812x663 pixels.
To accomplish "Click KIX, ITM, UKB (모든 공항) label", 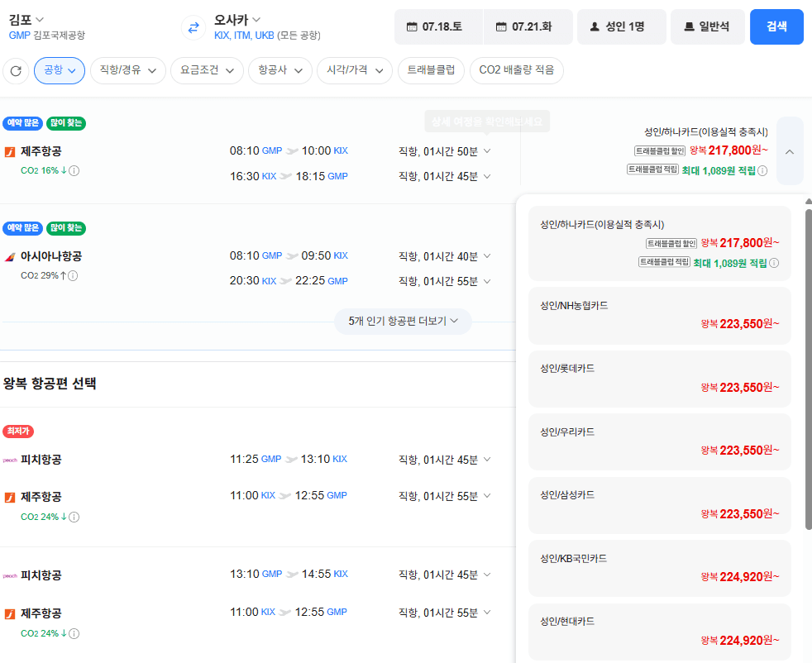I will pos(267,36).
